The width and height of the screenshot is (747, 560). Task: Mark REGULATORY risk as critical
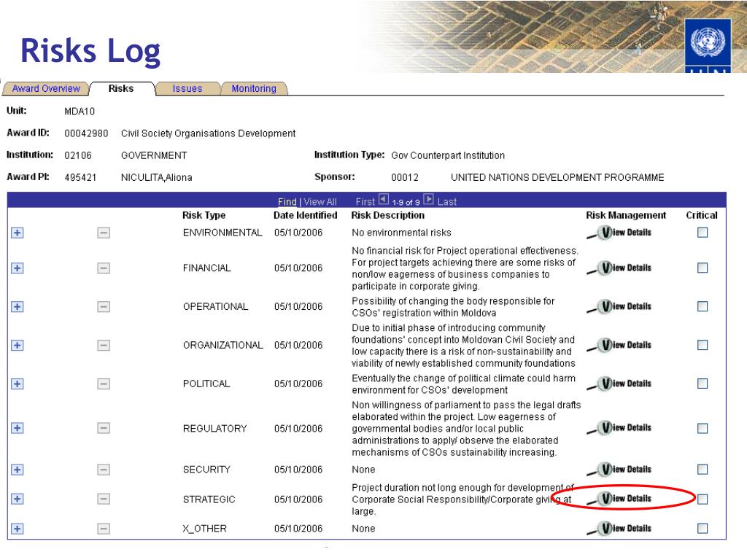[x=703, y=429]
